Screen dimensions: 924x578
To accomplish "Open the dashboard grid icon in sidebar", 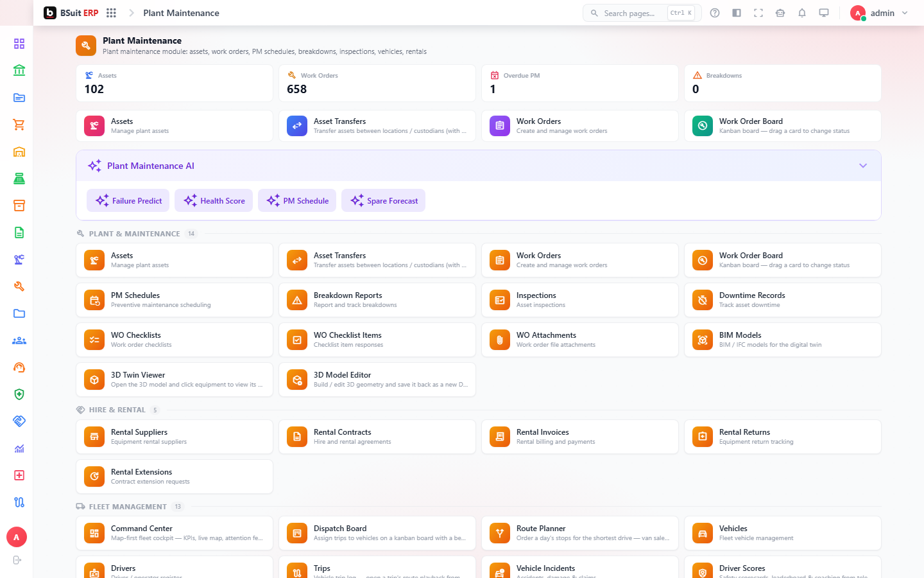I will point(19,44).
